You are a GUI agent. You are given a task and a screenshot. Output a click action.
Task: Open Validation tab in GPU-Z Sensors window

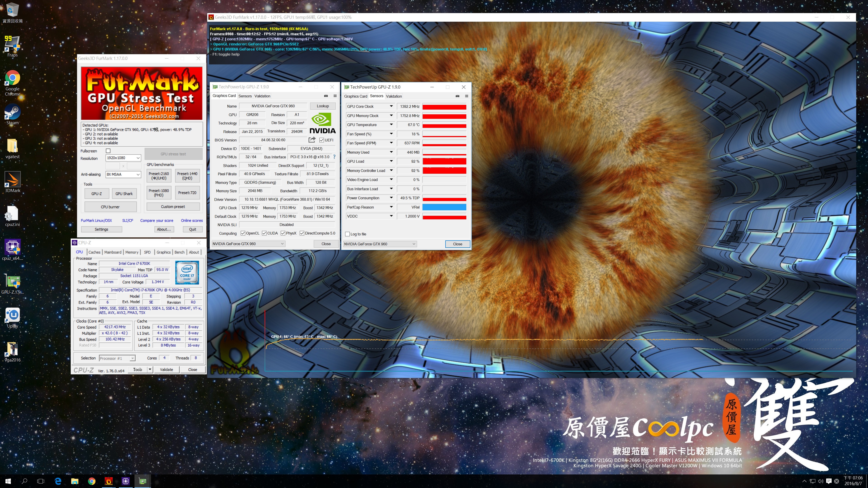pos(394,96)
